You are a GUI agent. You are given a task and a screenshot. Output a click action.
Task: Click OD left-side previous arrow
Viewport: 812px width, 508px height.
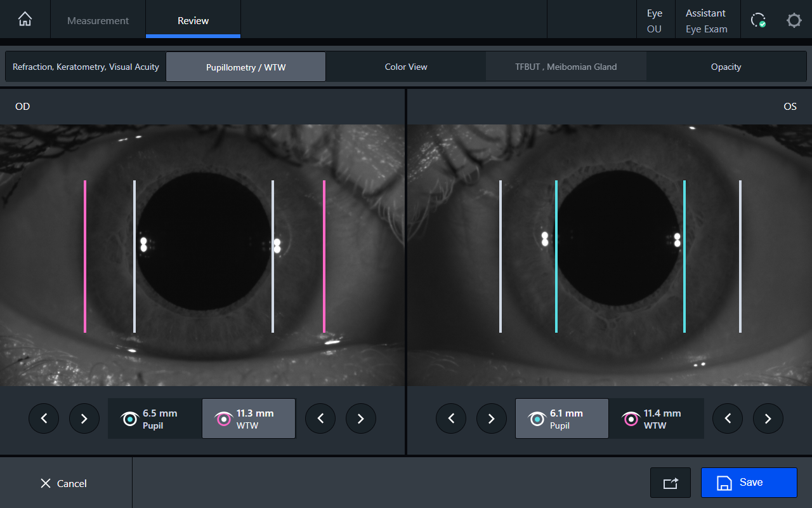tap(44, 418)
